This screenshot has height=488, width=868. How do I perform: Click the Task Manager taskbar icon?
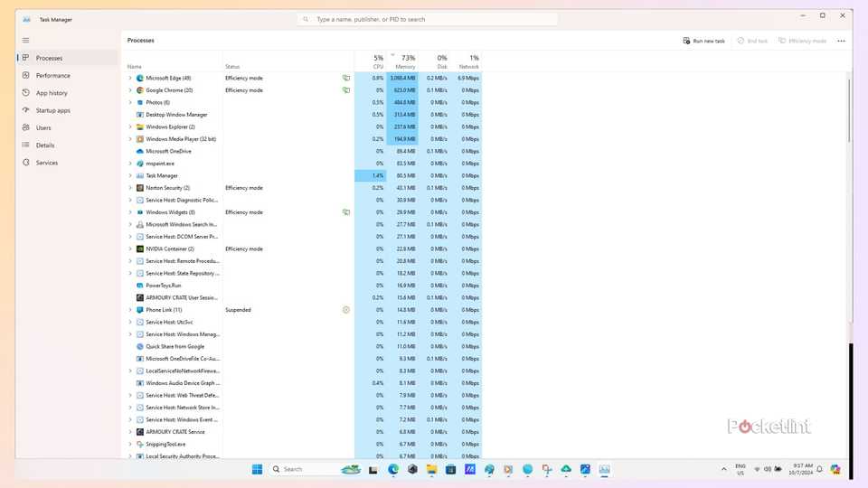(x=604, y=469)
